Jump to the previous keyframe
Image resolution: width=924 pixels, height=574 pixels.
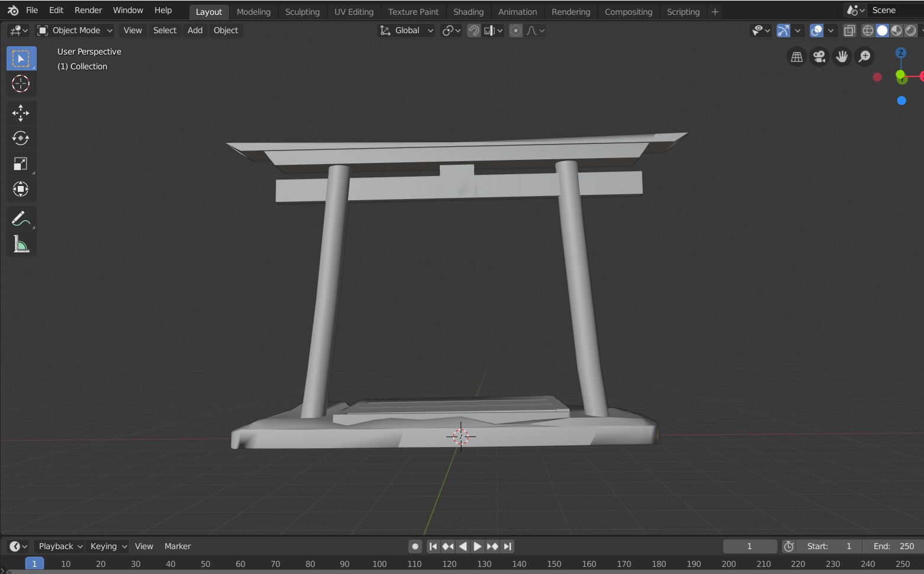[448, 546]
